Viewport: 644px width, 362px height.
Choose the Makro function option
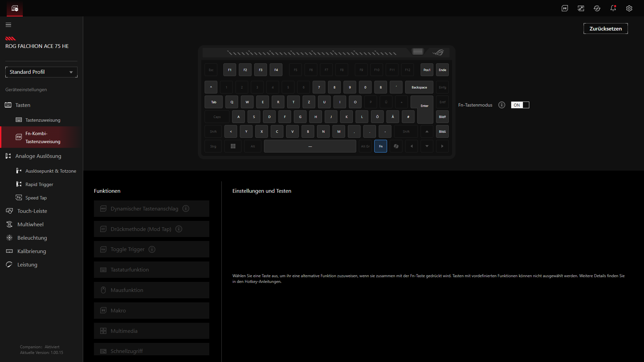(x=151, y=310)
